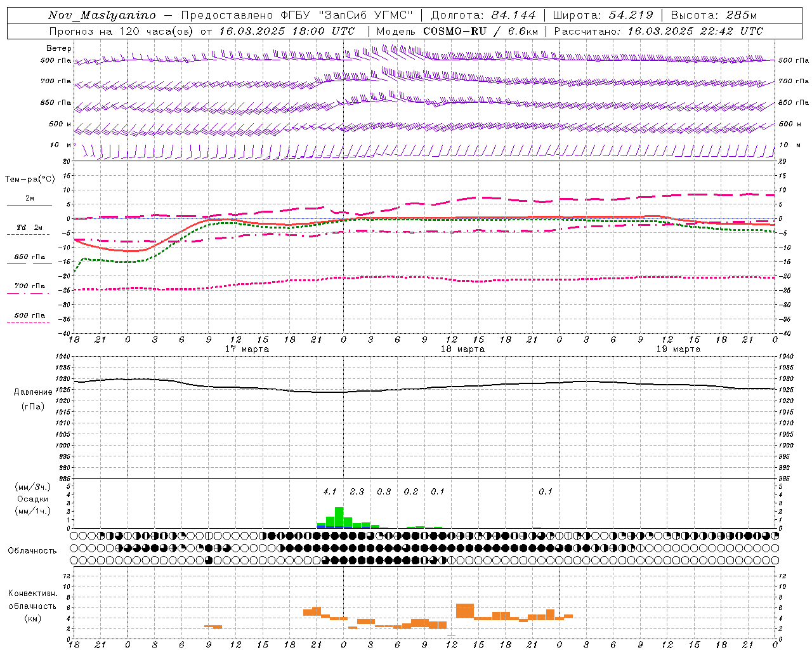Screen dimensions: 812x650
Task: Click the Ветер wind section label
Action: [59, 48]
